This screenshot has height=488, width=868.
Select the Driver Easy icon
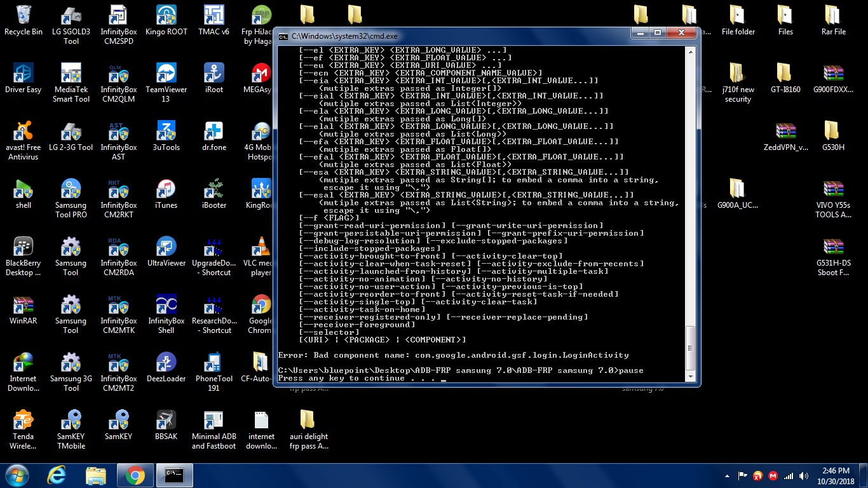24,78
